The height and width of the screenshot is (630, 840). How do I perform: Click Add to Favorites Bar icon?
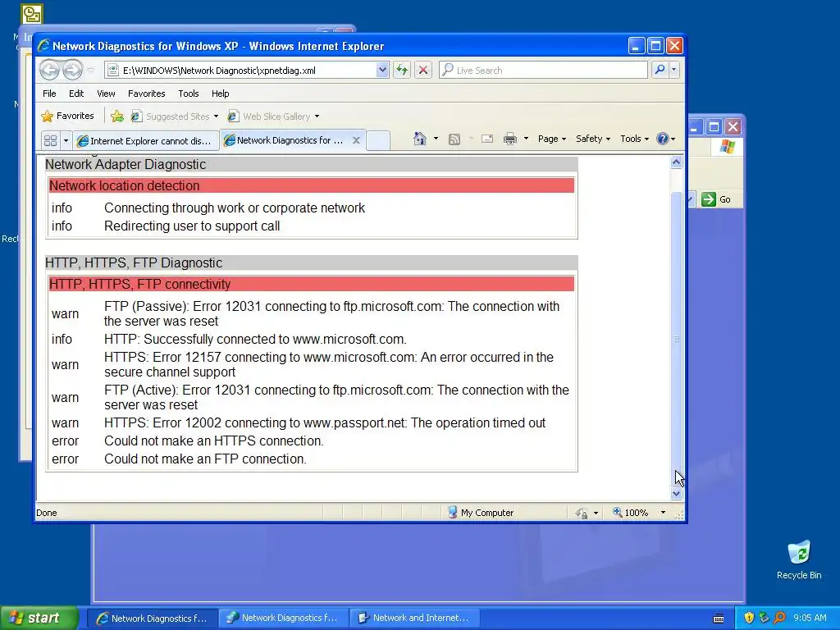(x=117, y=116)
